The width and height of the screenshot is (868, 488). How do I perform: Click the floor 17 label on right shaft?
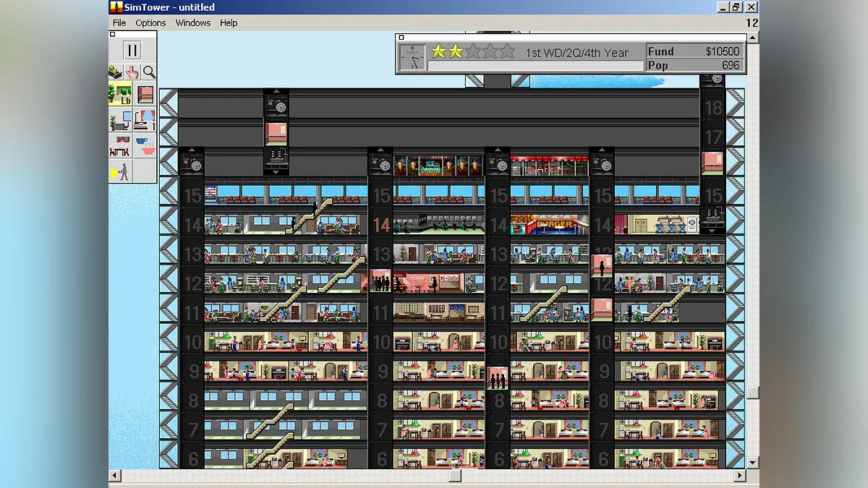tap(713, 137)
